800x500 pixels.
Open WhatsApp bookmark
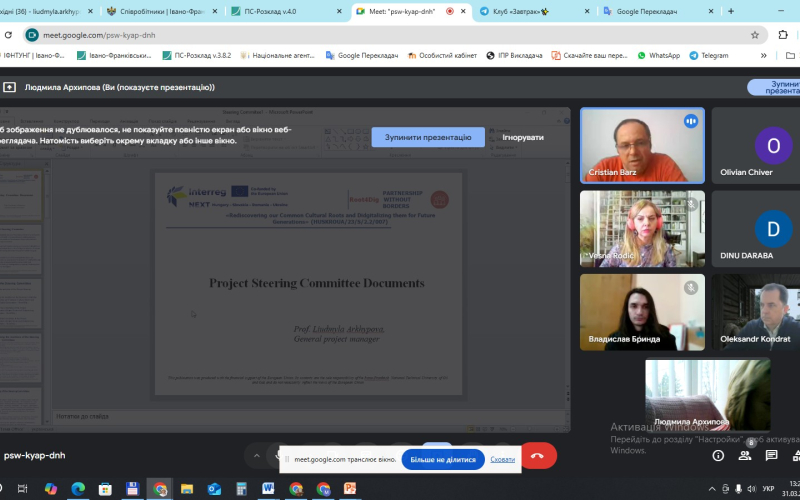coord(658,56)
